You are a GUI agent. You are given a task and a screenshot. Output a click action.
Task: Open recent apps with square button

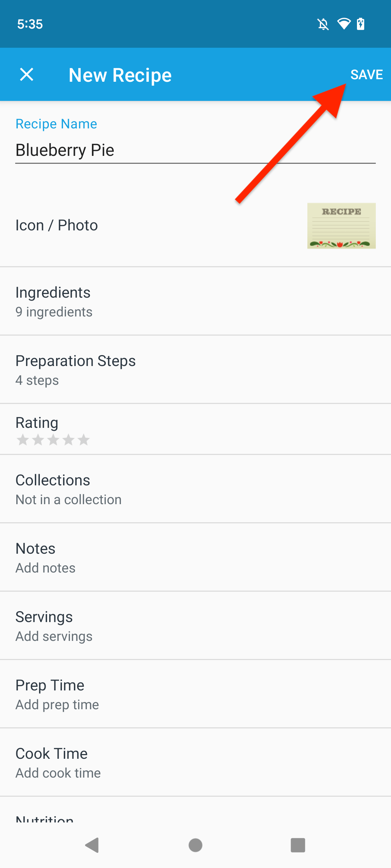click(298, 845)
